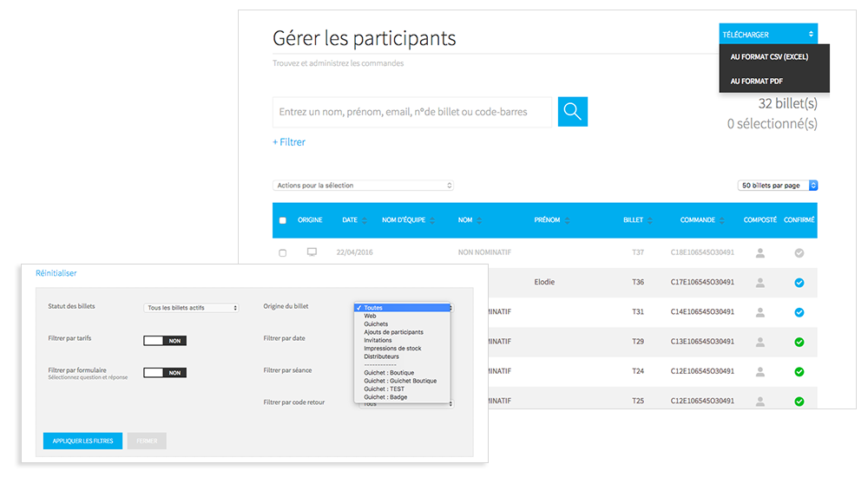
Task: Select Guichet : Badge option
Action: click(385, 397)
